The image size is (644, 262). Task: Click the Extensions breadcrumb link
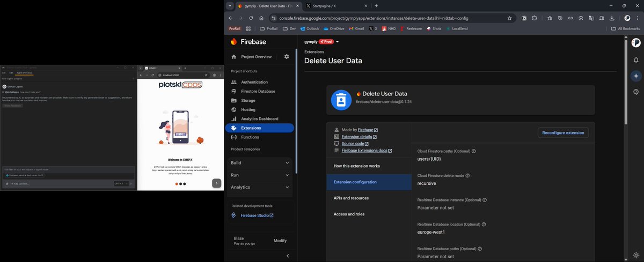tap(314, 52)
